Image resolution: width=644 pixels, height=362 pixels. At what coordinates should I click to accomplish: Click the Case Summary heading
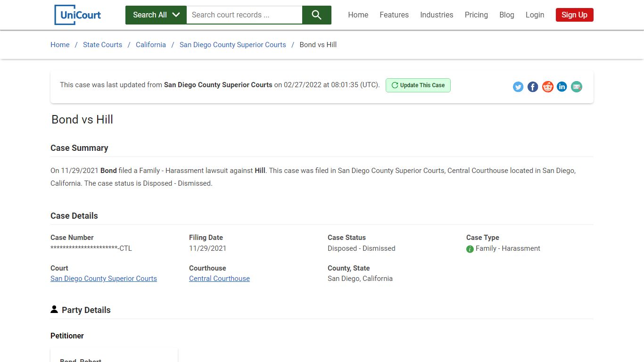pos(79,148)
